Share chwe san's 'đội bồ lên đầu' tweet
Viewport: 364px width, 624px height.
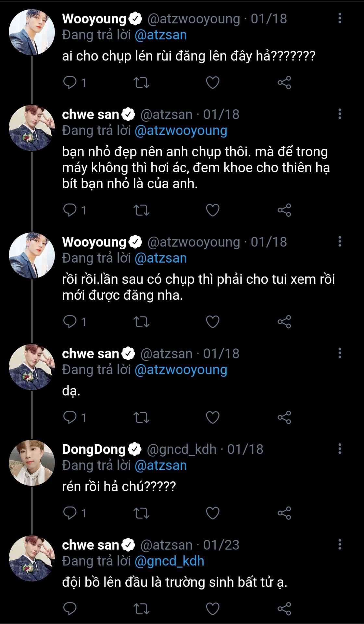tap(284, 608)
